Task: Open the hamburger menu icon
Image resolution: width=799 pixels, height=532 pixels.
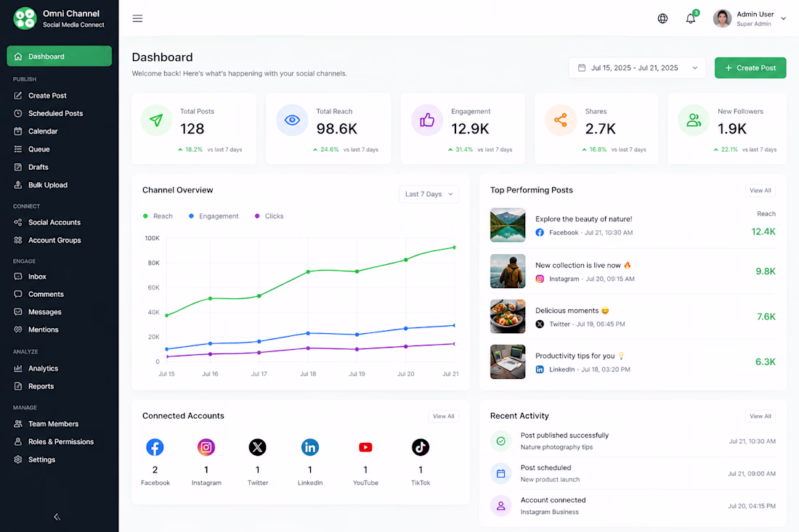Action: pos(137,18)
